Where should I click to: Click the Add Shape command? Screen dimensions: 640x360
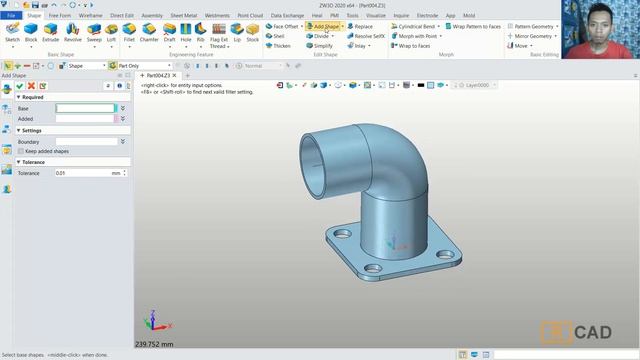(323, 26)
